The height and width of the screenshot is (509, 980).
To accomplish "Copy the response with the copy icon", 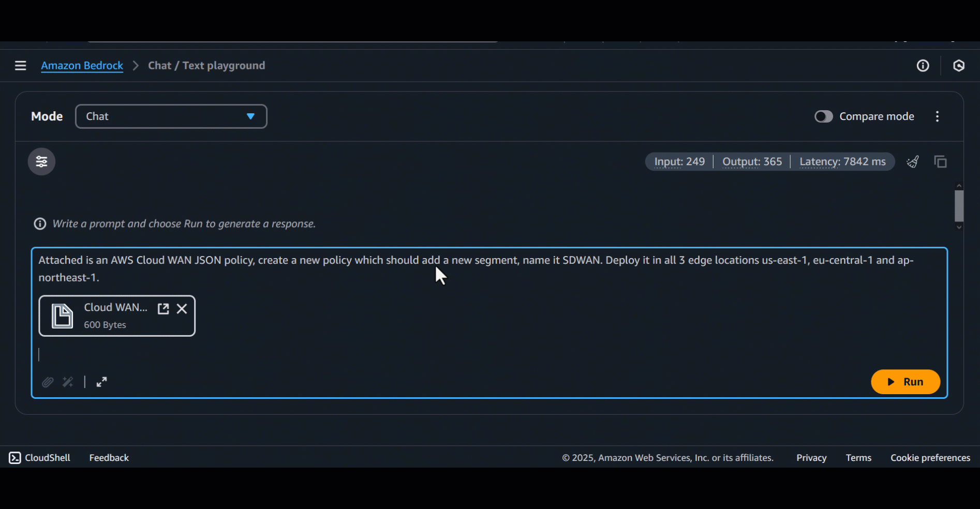I will coord(940,161).
